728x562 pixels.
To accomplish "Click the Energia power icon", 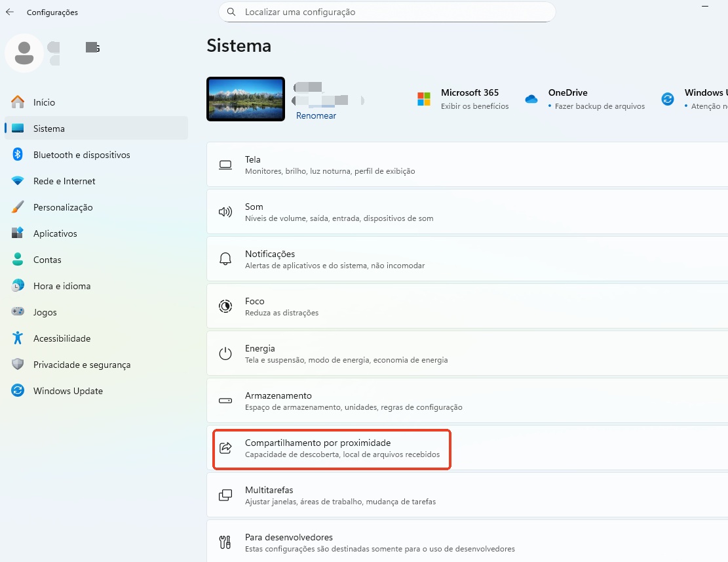I will (225, 353).
